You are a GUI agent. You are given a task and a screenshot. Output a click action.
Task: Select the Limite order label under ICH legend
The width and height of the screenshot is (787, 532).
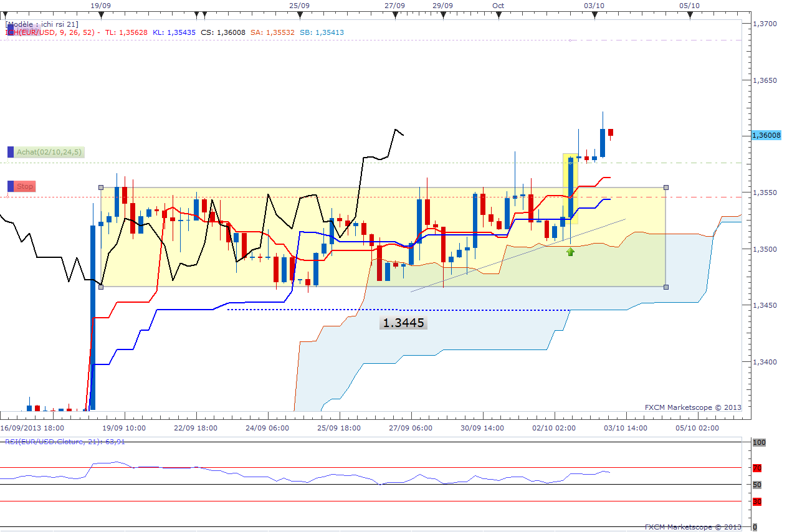coord(23,31)
